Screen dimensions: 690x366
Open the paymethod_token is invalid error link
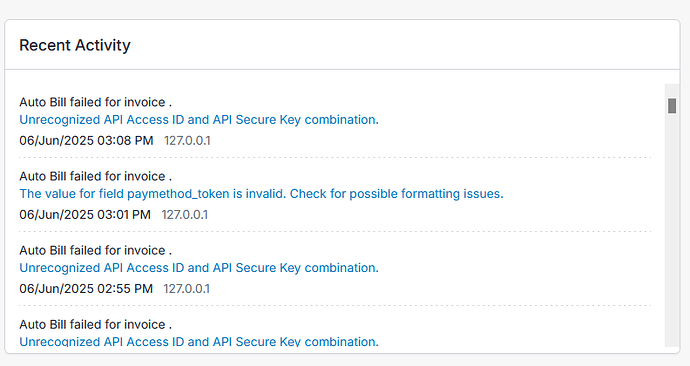(261, 194)
